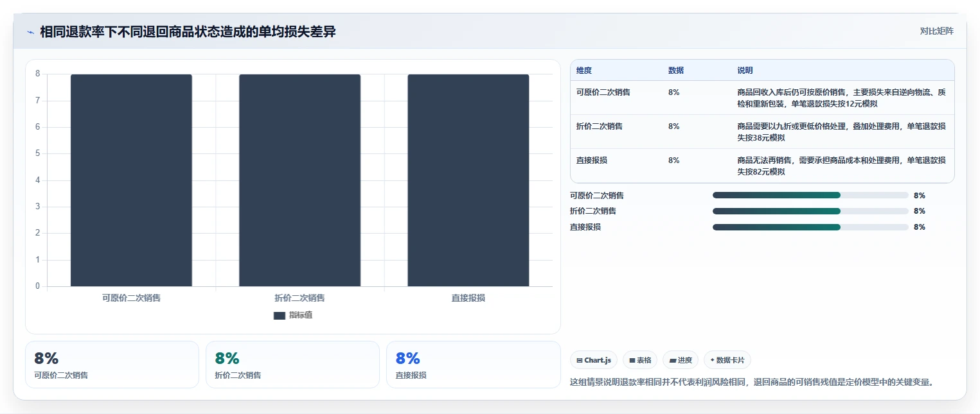Click the 可原价二次销售 progress bar
The width and height of the screenshot is (980, 414).
[810, 195]
